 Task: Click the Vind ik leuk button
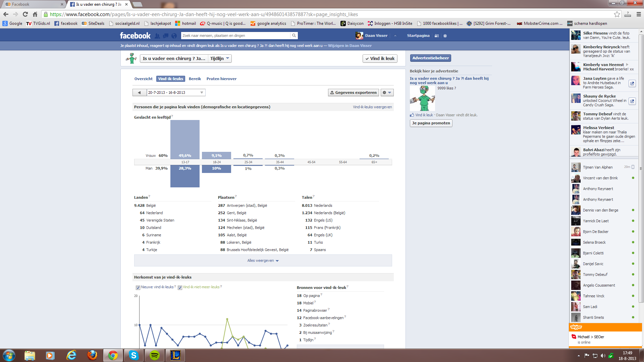coord(380,58)
